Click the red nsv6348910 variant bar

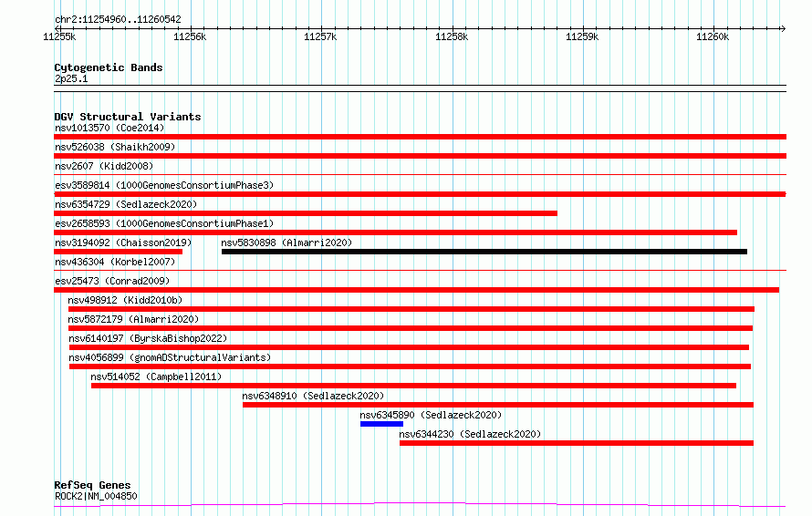tap(498, 405)
